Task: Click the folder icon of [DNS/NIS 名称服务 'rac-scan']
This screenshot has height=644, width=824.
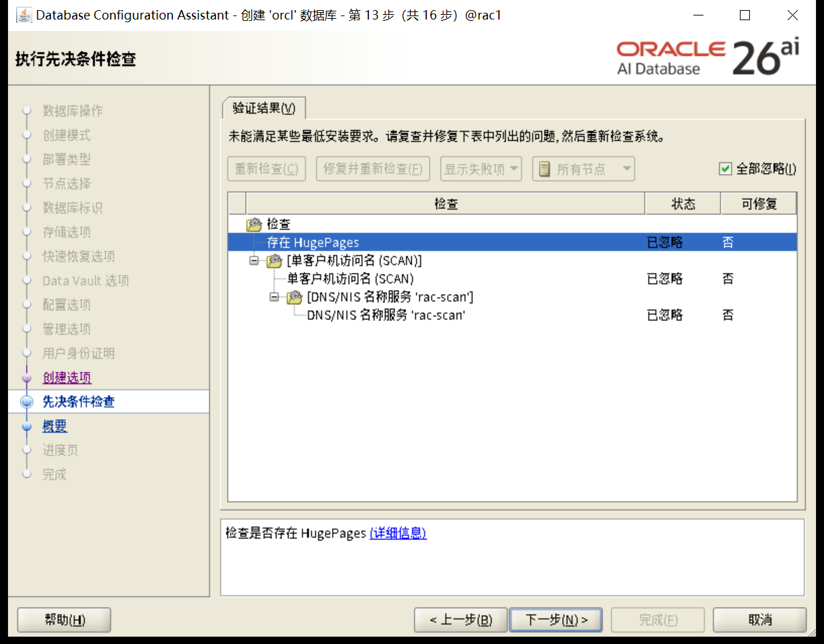Action: click(295, 297)
